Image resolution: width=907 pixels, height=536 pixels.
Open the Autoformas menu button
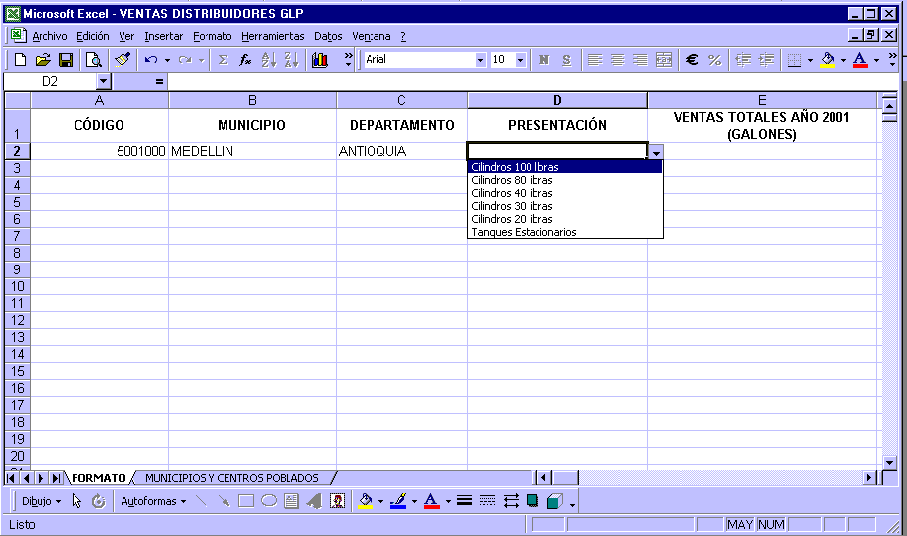coord(153,501)
